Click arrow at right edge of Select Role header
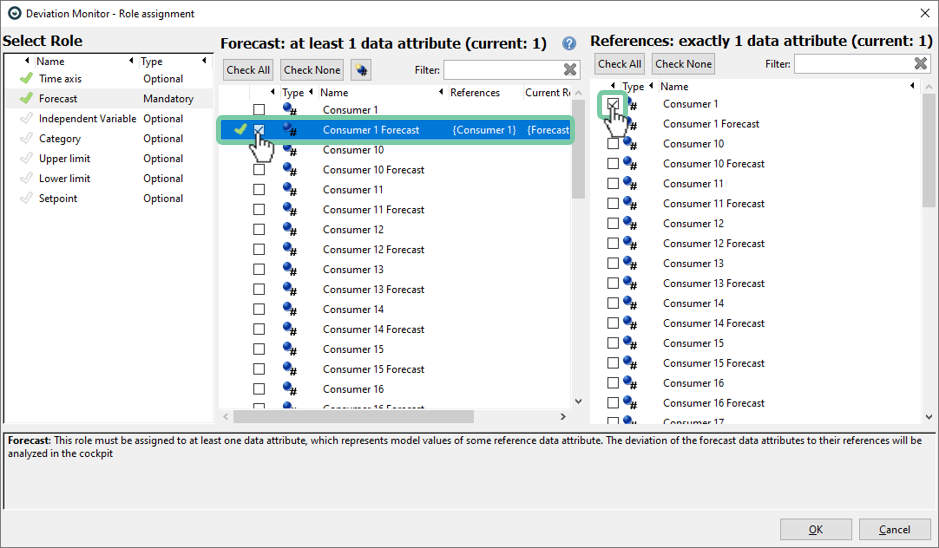The height and width of the screenshot is (548, 939). click(204, 60)
